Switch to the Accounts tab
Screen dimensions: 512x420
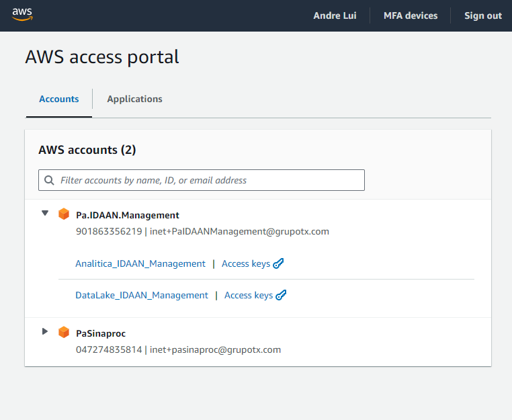[x=59, y=99]
